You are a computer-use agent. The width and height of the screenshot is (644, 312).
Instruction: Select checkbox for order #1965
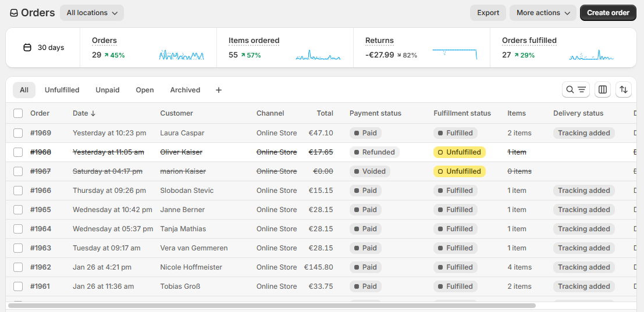[x=17, y=210]
